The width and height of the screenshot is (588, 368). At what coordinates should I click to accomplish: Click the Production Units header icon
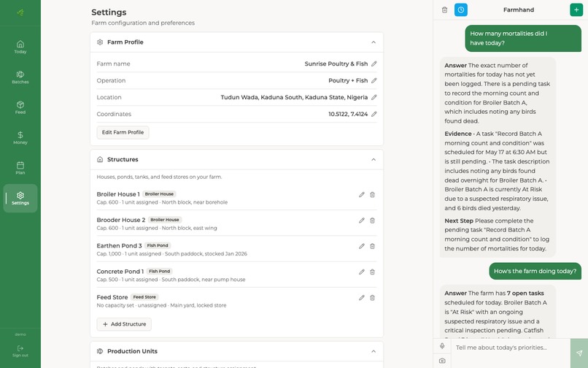click(100, 351)
